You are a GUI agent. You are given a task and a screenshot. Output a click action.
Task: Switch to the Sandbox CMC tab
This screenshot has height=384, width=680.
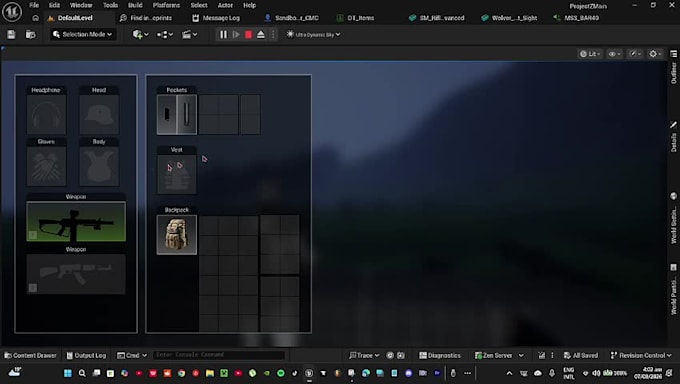291,18
